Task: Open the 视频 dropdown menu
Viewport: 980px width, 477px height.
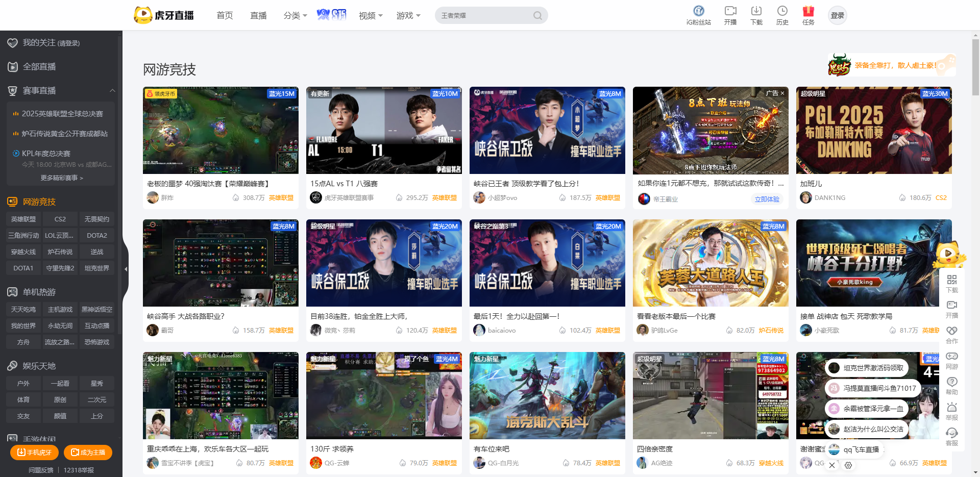Action: 371,16
